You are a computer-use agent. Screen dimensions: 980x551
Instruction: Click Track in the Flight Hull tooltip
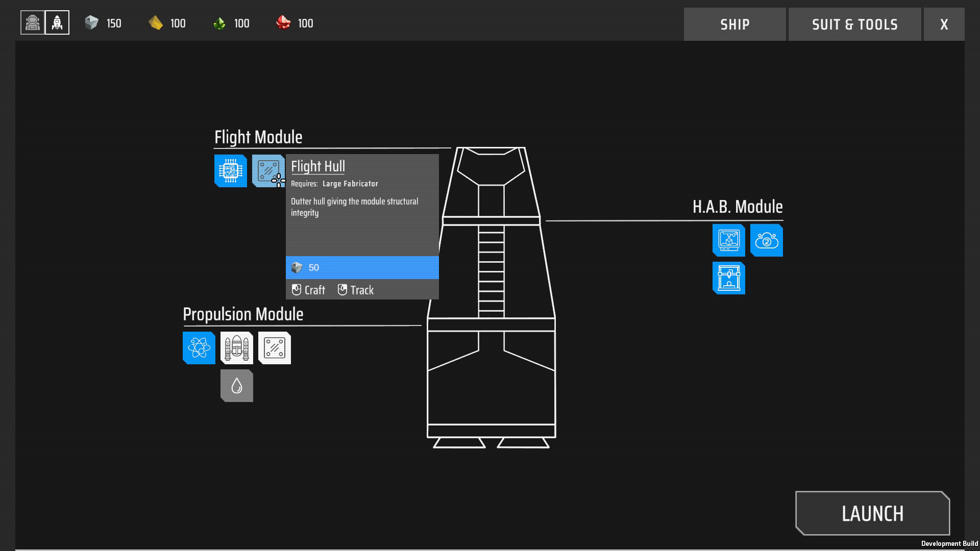356,290
